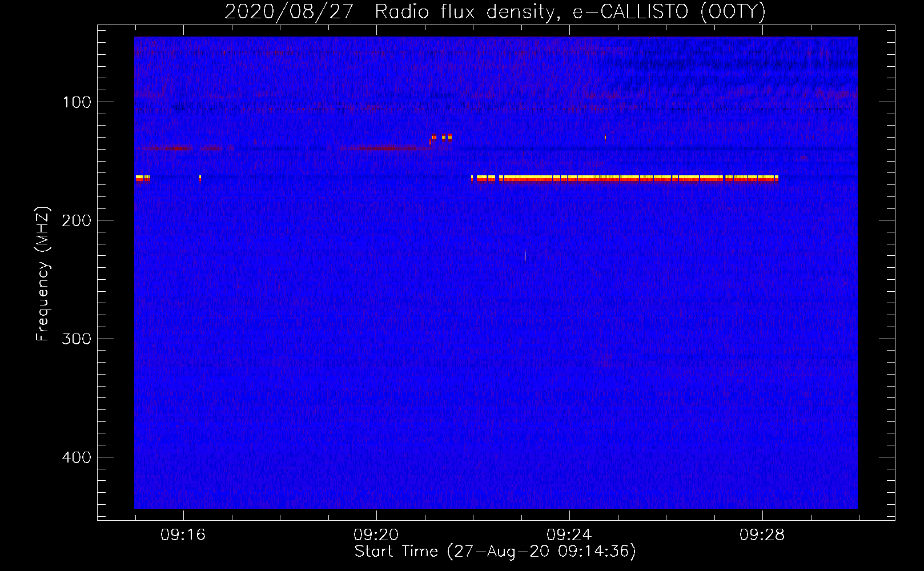Screen dimensions: 924x571
Task: Click the 09:28 time tick label
Action: tap(762, 535)
